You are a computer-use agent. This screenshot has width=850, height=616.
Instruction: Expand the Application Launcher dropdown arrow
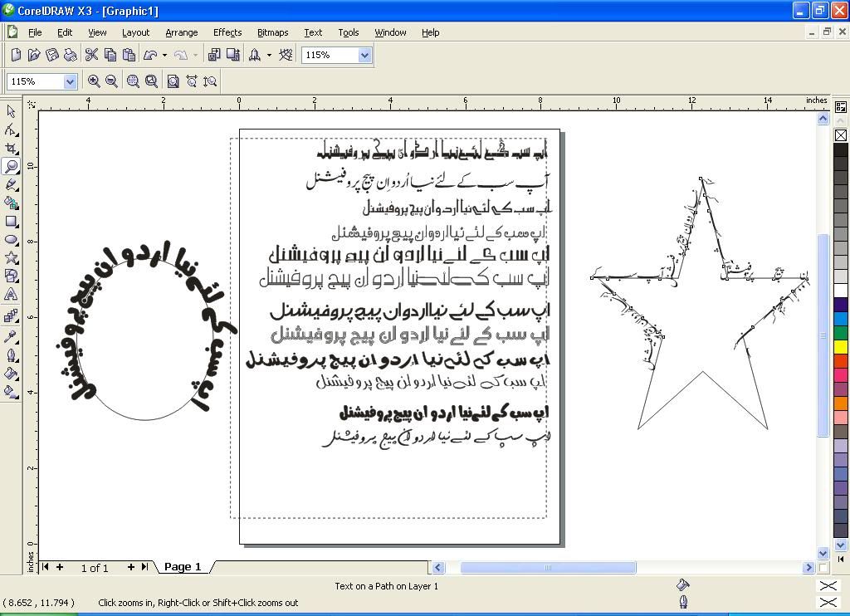269,55
